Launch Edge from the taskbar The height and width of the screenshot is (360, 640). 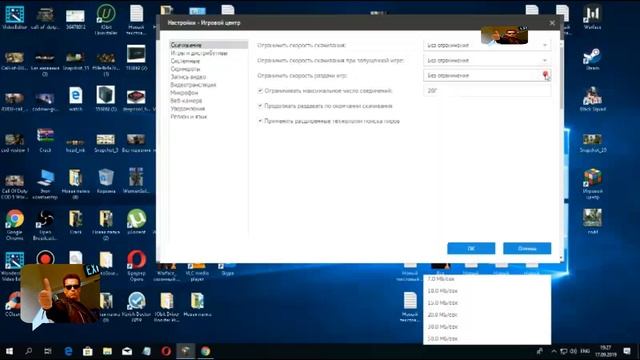click(68, 351)
